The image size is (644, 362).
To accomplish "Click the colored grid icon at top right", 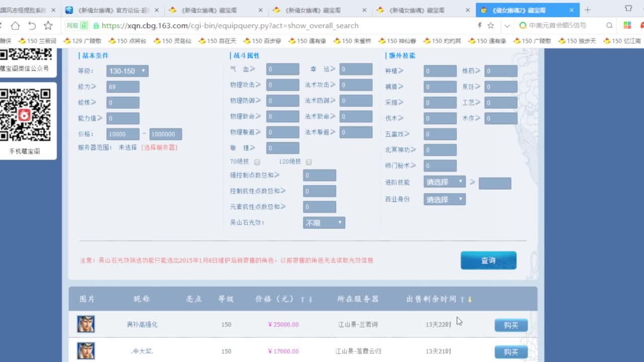I will pos(627,25).
